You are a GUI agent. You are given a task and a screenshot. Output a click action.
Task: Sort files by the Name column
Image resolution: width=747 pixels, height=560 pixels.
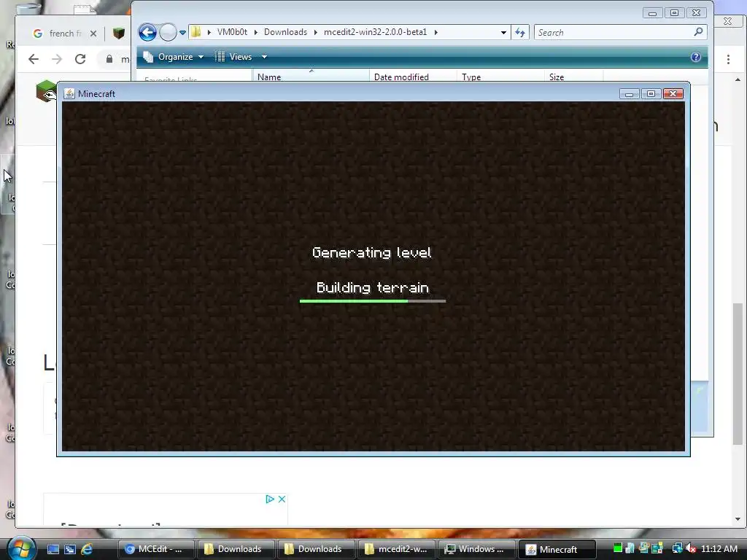tap(311, 77)
